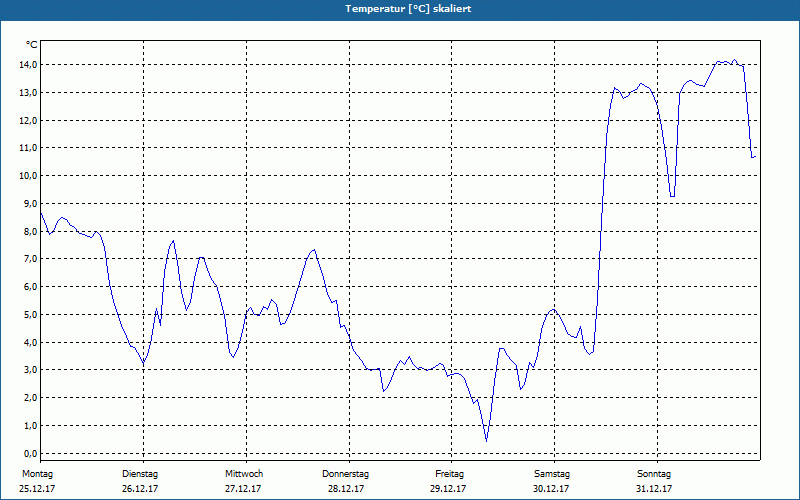Viewport: 800px width, 500px height.
Task: Click the 7,0 y-axis value
Action: click(x=31, y=259)
